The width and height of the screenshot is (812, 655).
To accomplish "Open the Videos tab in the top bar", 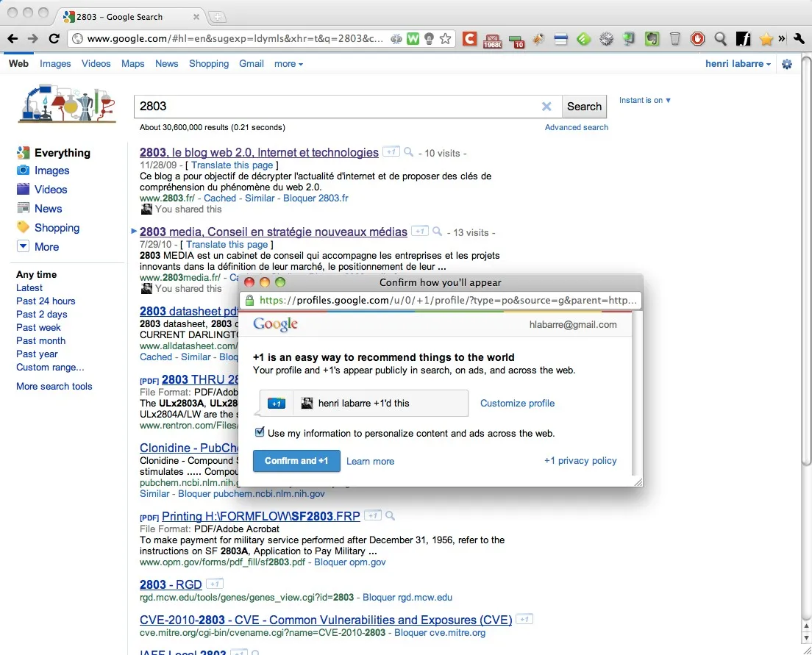I will pos(96,64).
